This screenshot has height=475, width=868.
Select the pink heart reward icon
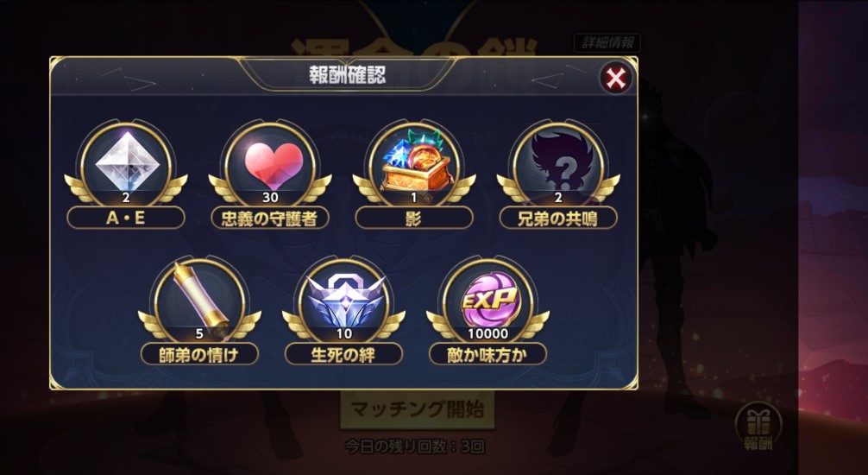coord(271,164)
